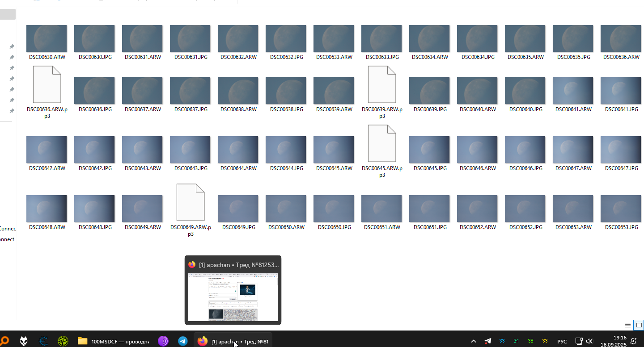This screenshot has height=347, width=644.
Task: Click the Tor Browser taskbar icon
Action: click(163, 341)
